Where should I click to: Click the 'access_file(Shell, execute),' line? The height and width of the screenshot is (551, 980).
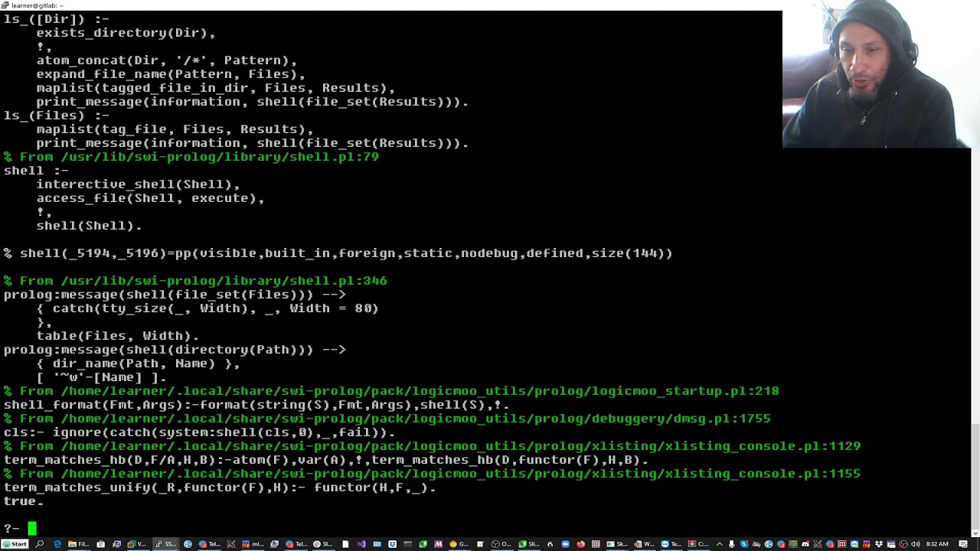150,198
